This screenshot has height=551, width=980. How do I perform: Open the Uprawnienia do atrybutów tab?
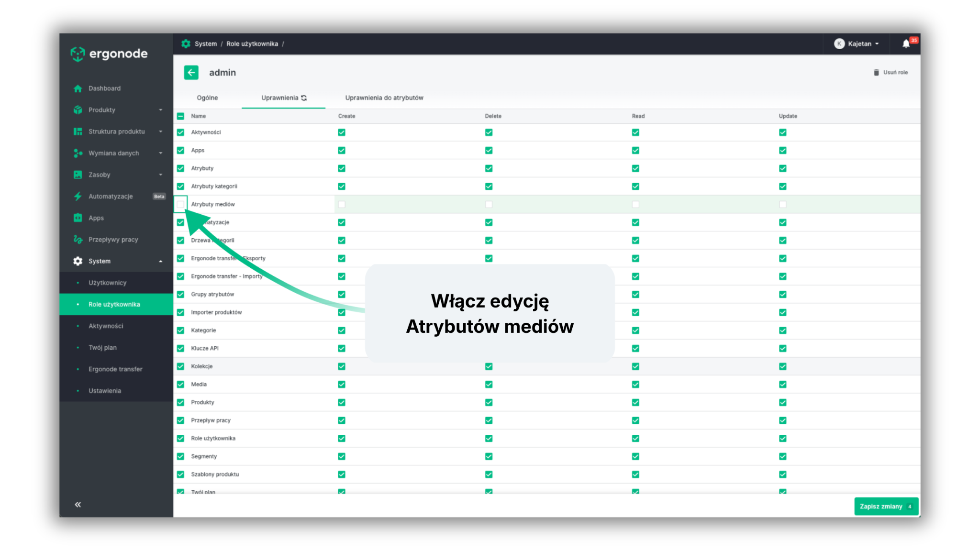pyautogui.click(x=384, y=98)
